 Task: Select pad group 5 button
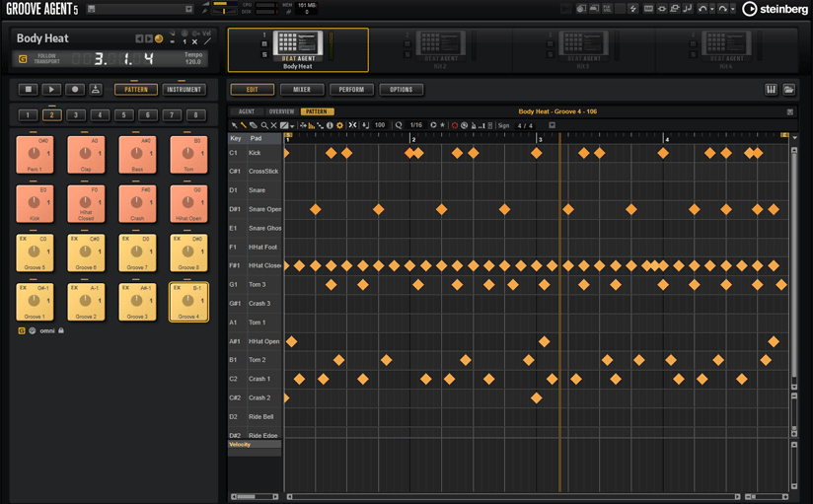point(124,115)
